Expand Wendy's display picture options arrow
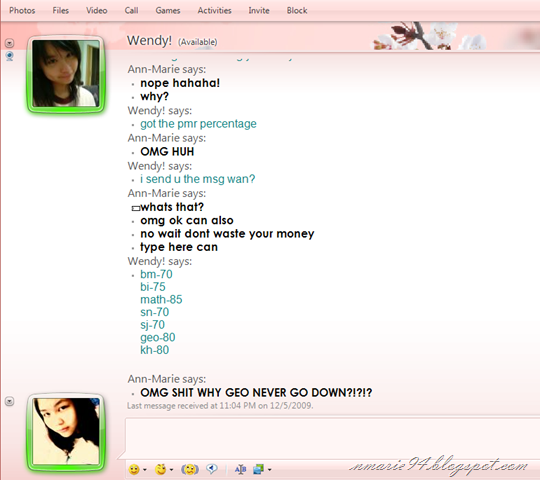This screenshot has height=480, width=540. pos(10,43)
